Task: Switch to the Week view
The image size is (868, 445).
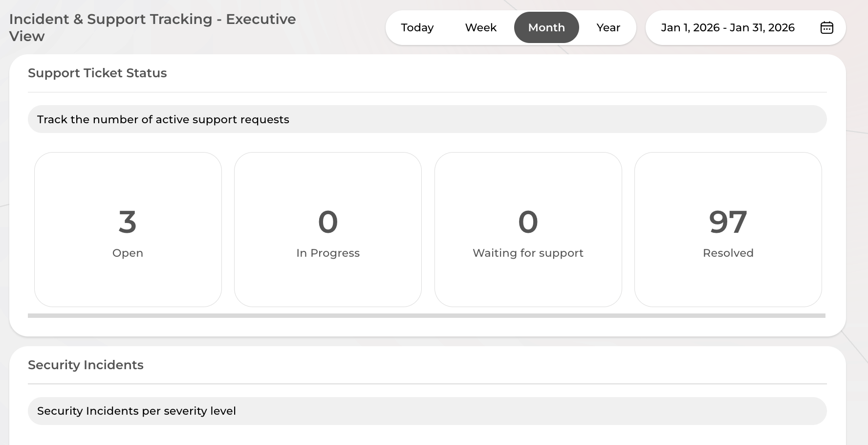Action: [480, 28]
